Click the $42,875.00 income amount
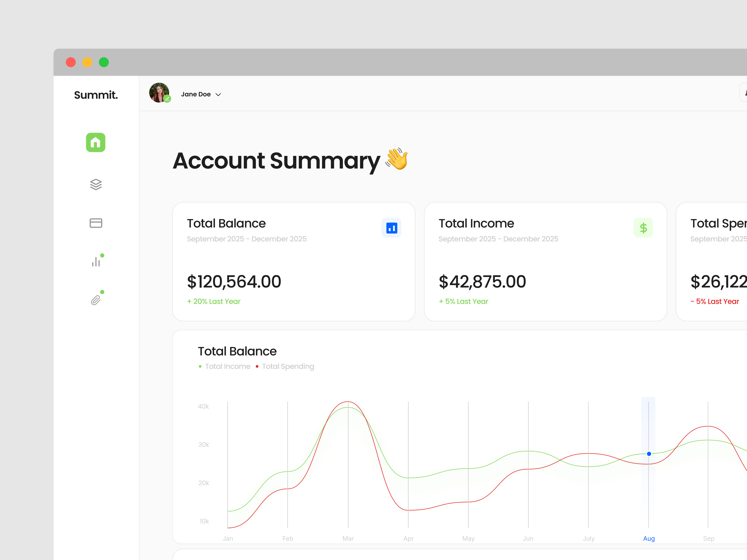The width and height of the screenshot is (747, 560). 482,281
